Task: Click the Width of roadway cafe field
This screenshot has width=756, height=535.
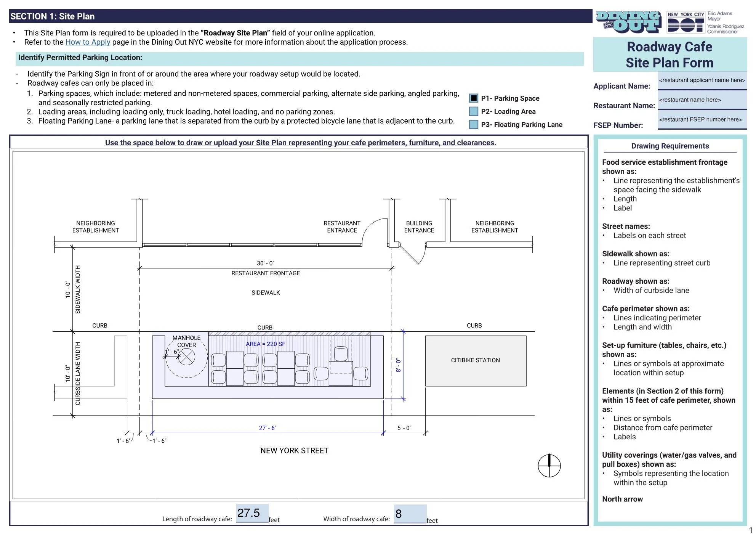Action: [410, 514]
